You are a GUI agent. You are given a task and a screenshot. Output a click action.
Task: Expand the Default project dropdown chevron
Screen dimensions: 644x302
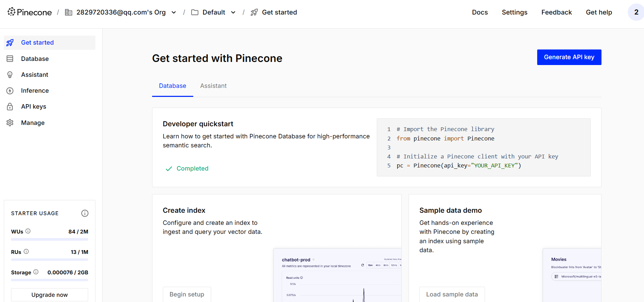[233, 12]
